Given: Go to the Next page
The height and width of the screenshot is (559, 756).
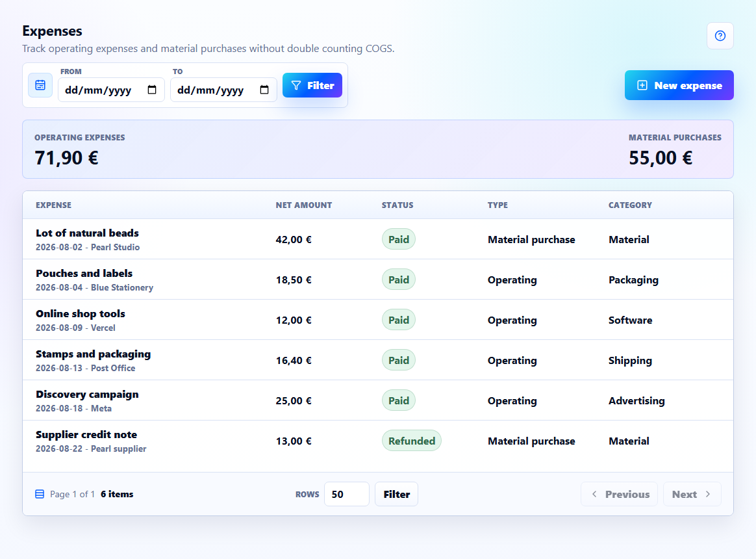Looking at the screenshot, I should (692, 494).
